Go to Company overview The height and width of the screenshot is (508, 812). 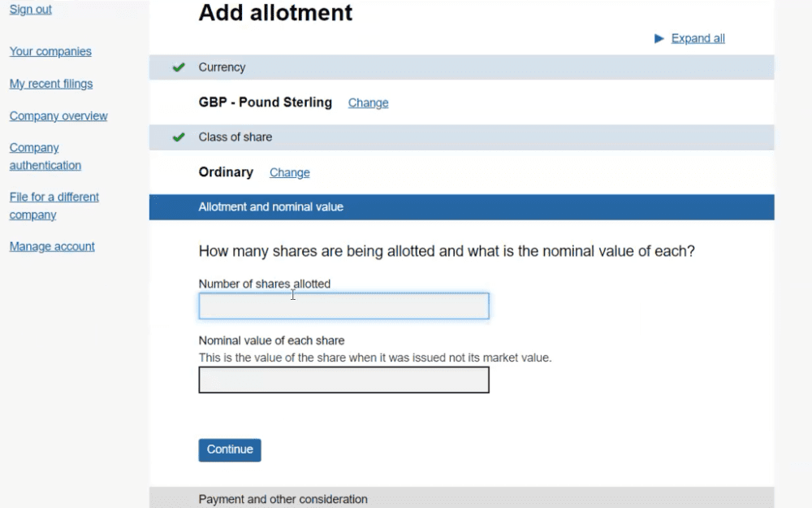pyautogui.click(x=58, y=116)
